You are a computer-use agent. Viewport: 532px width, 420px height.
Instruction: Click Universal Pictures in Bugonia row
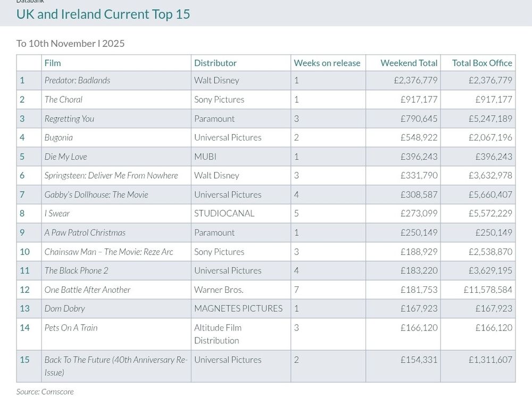pos(228,137)
